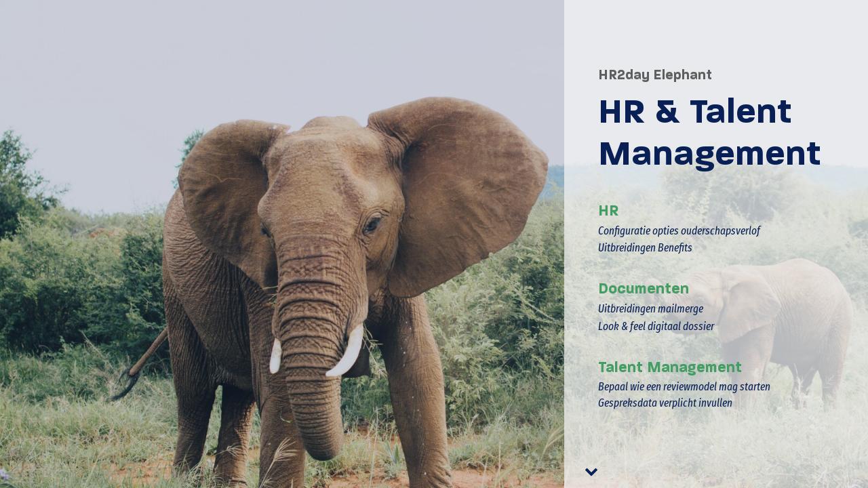The height and width of the screenshot is (488, 868).
Task: Click the HR2day Elephant label
Action: [654, 75]
